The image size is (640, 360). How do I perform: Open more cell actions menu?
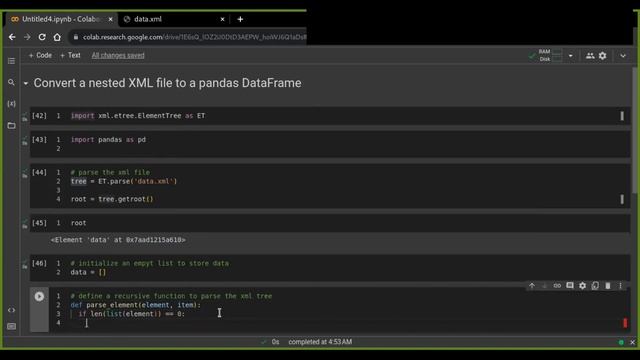pos(620,286)
